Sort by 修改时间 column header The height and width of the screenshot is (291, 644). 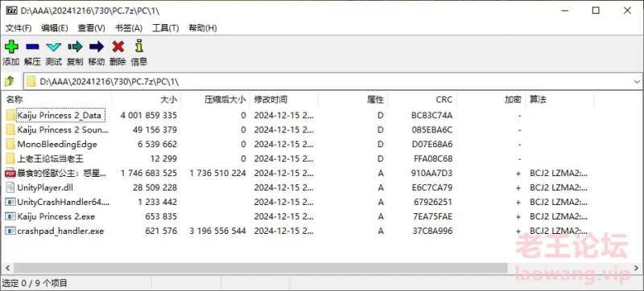(284, 99)
